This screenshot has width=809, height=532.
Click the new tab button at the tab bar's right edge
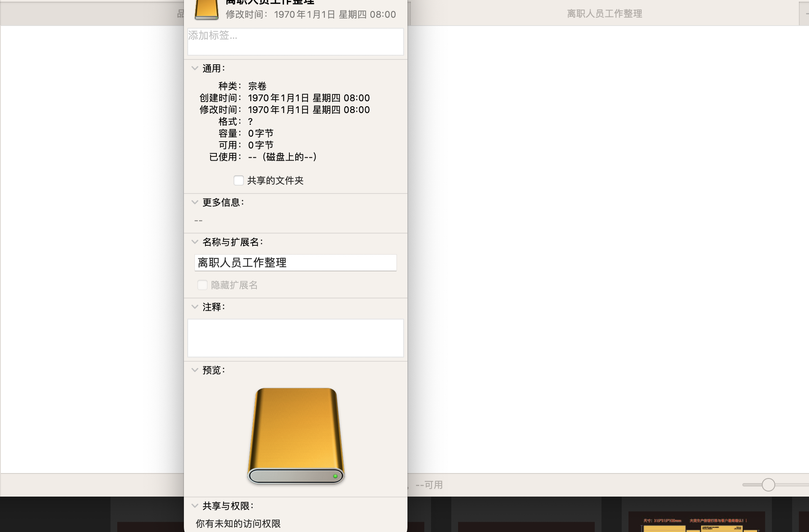pos(805,13)
